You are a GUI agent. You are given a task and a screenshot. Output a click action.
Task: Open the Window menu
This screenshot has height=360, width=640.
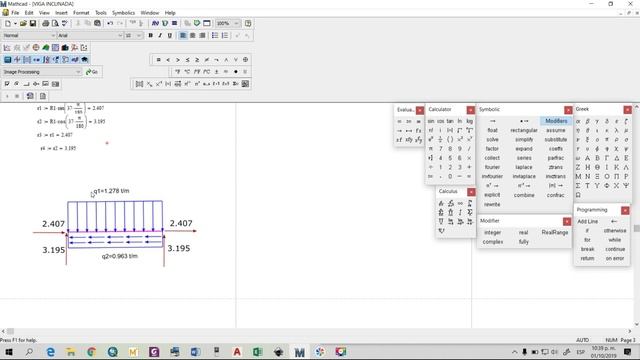(150, 13)
